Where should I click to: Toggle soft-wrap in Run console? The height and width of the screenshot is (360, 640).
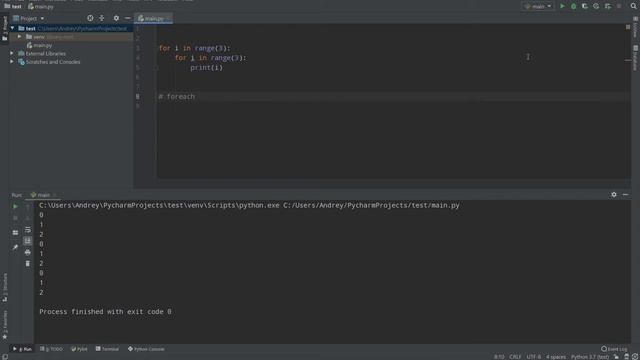(x=27, y=230)
